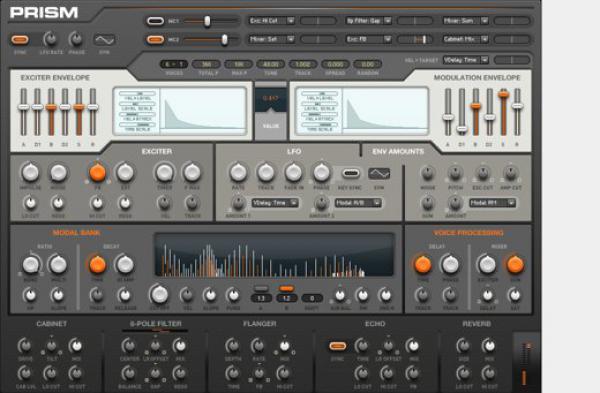Click the Exciter Impulse knob
The image size is (600, 393).
[30, 173]
